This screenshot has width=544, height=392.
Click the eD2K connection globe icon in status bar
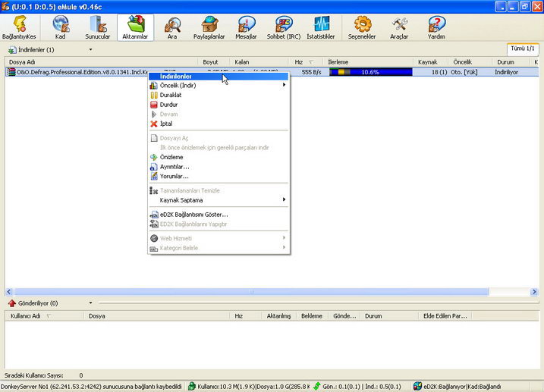click(x=418, y=386)
